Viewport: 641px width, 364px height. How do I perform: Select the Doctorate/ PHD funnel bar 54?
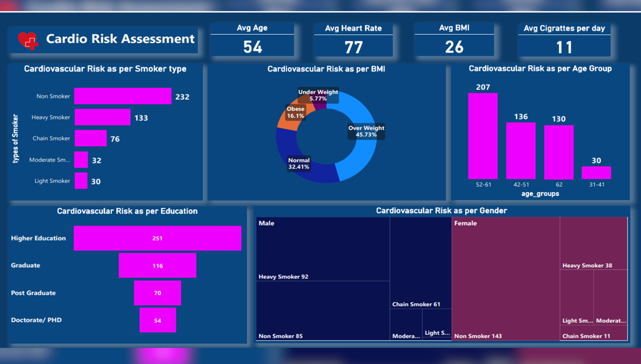[158, 320]
